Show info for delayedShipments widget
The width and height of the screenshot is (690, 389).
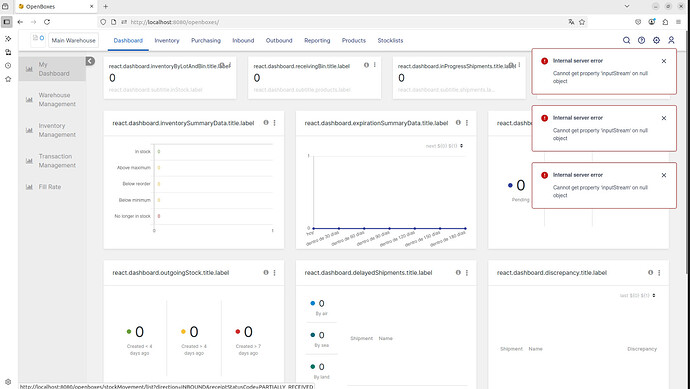pos(458,272)
